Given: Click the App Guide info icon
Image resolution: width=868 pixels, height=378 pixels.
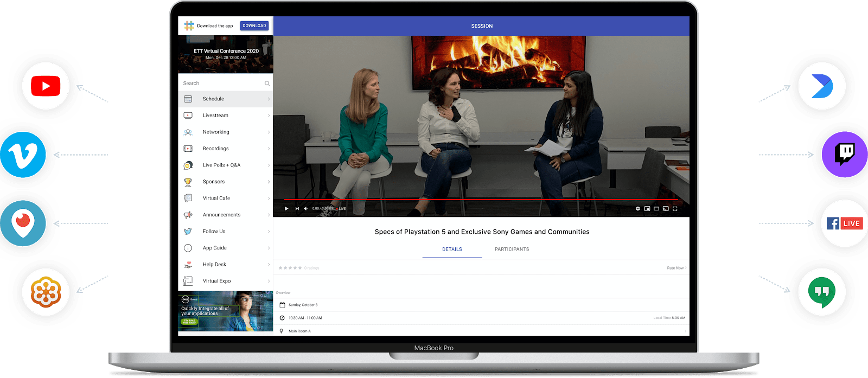Looking at the screenshot, I should (x=188, y=248).
